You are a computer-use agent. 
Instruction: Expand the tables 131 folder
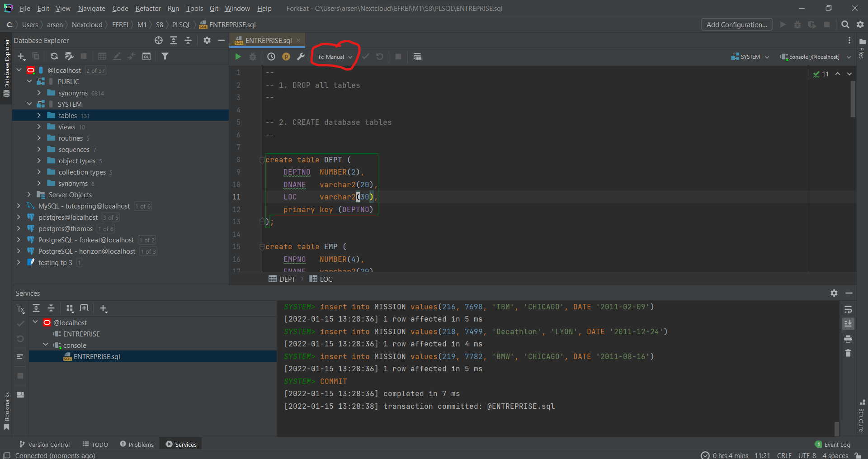coord(39,115)
